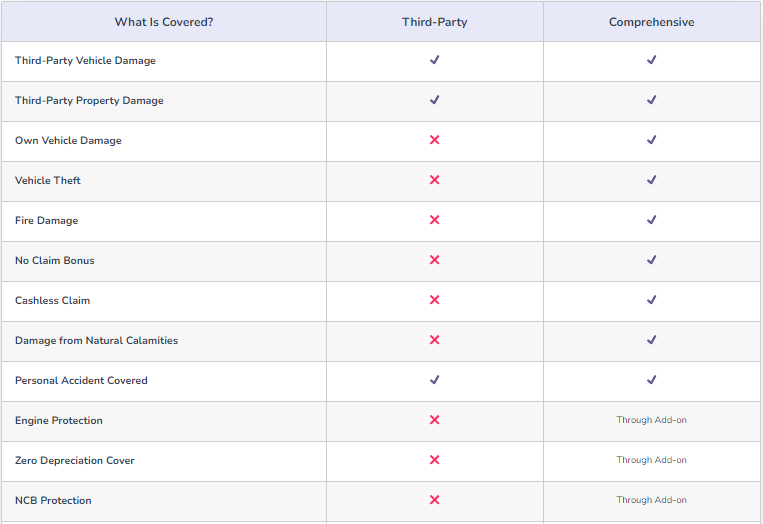Screen dimensions: 763x524
Task: Click the Own Vehicle Damage row label
Action: (x=68, y=141)
